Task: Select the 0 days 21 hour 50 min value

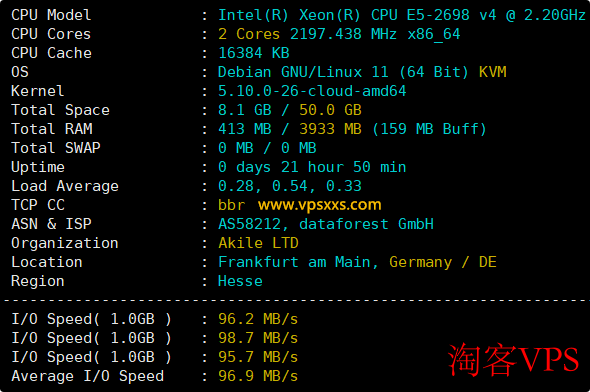Action: coord(312,167)
